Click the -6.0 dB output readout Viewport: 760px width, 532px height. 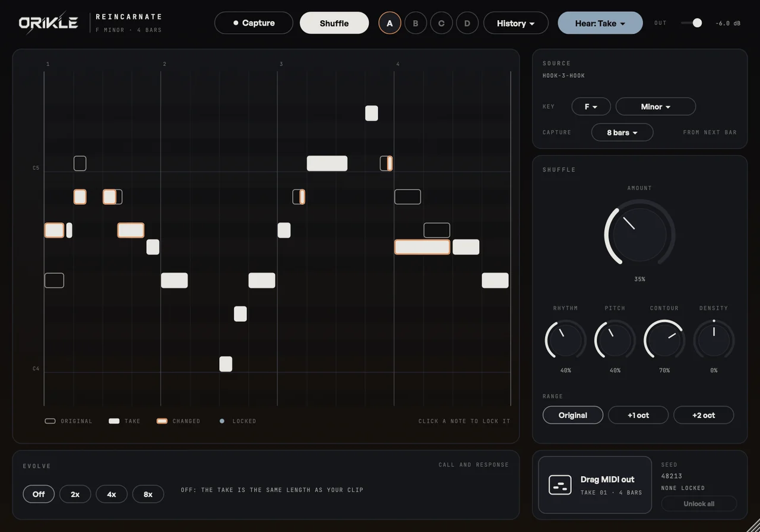coord(728,23)
